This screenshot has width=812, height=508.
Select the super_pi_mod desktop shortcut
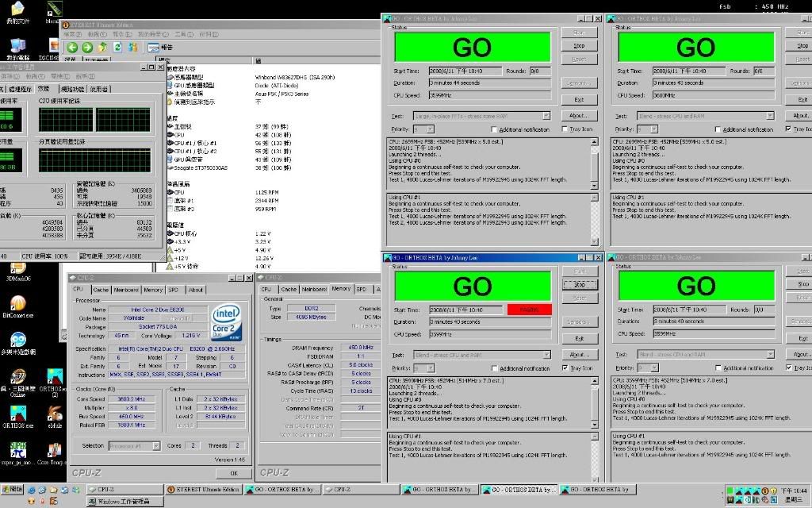pyautogui.click(x=18, y=454)
